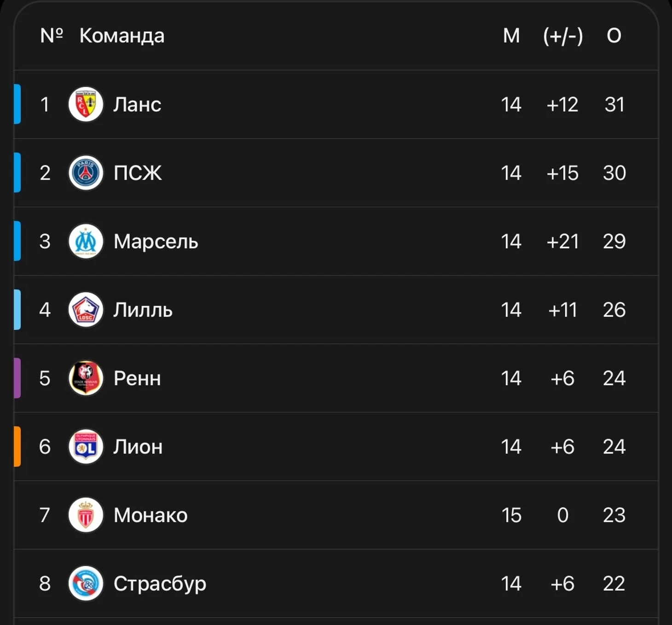
Task: Open the Ланс team name link
Action: [137, 105]
